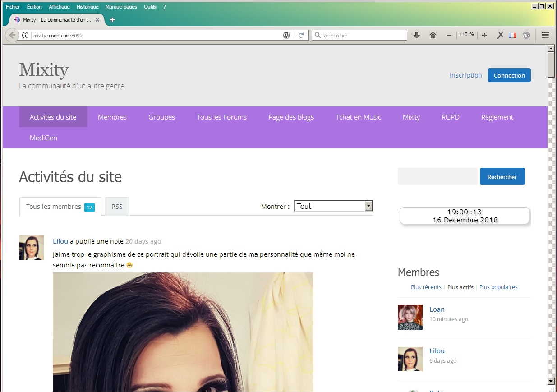Click the 20 days ago timestamp
This screenshot has height=392, width=557.
(x=143, y=241)
